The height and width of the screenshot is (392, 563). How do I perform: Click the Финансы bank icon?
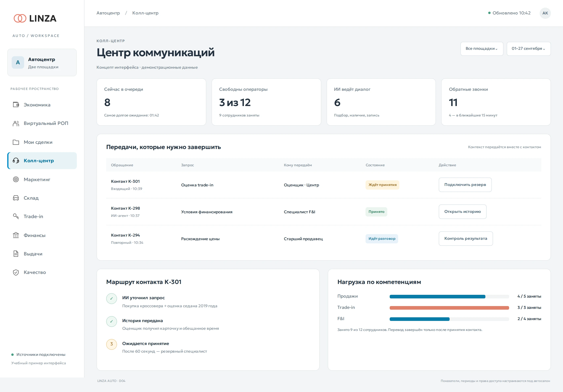16,235
